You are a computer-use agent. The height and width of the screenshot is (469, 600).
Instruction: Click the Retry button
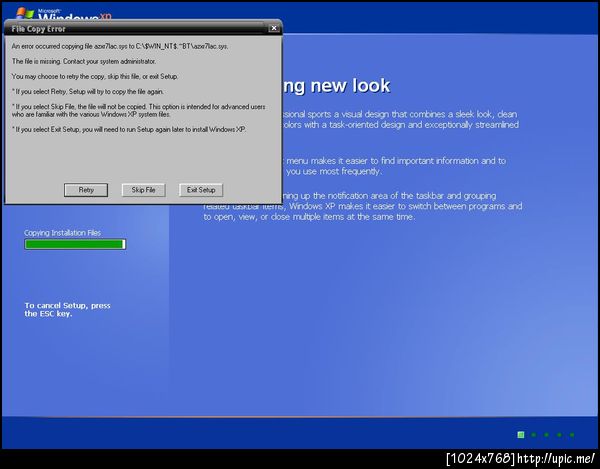tap(86, 190)
